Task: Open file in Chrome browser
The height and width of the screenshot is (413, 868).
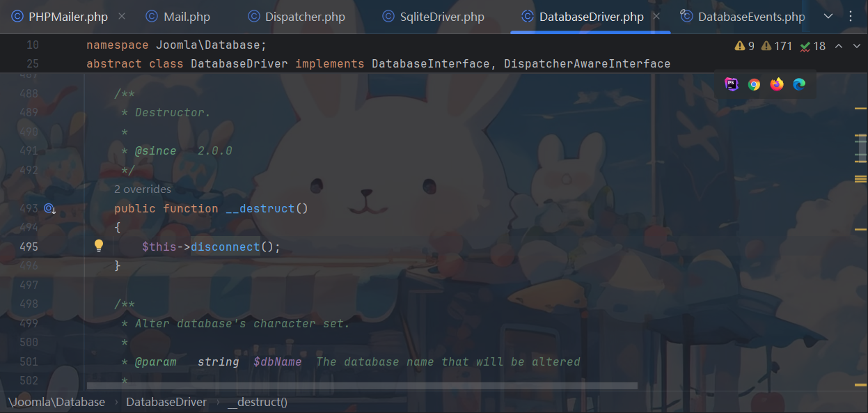Action: click(x=754, y=84)
